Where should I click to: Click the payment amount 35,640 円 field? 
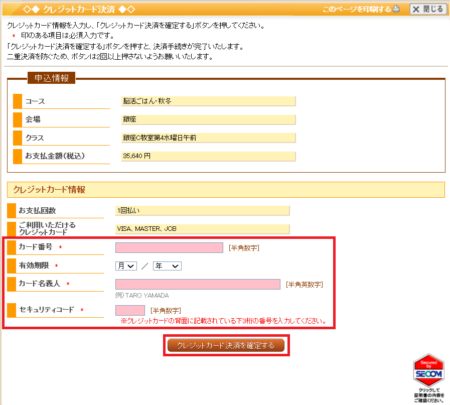[x=208, y=156]
